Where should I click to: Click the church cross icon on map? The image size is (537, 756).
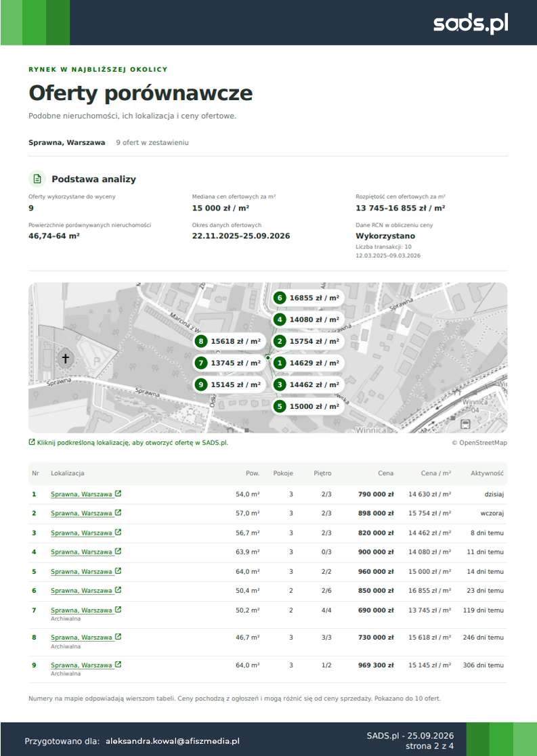tap(65, 358)
